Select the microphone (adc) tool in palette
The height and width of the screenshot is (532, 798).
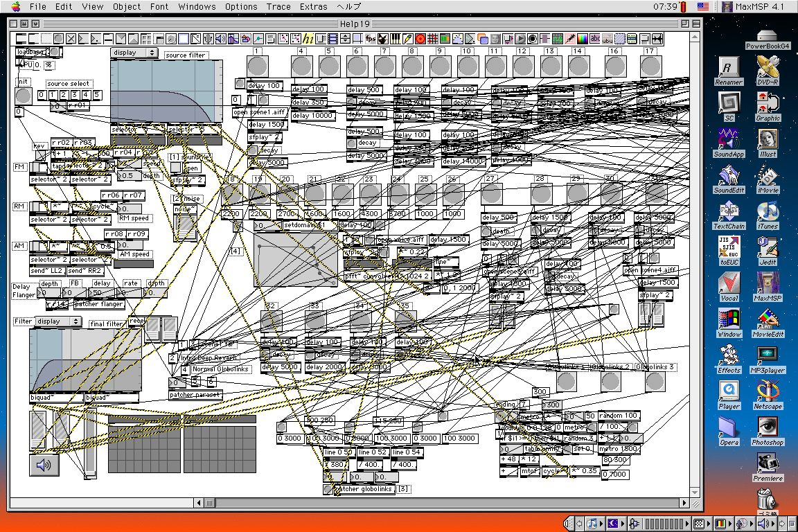pyautogui.click(x=208, y=39)
